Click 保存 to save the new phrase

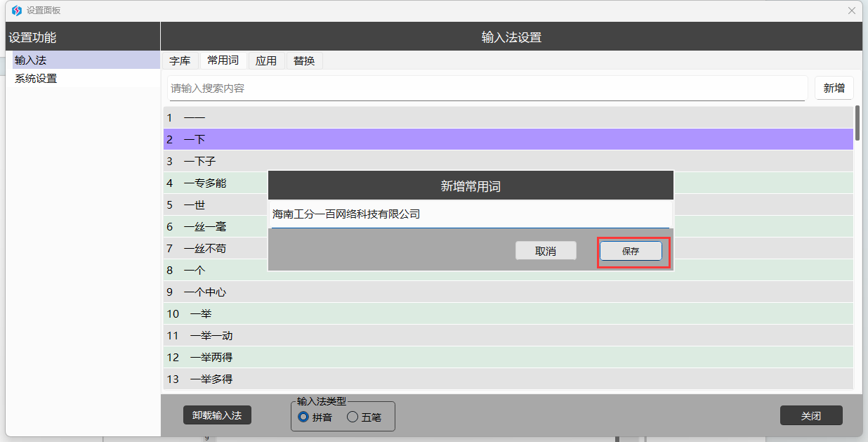coord(631,252)
